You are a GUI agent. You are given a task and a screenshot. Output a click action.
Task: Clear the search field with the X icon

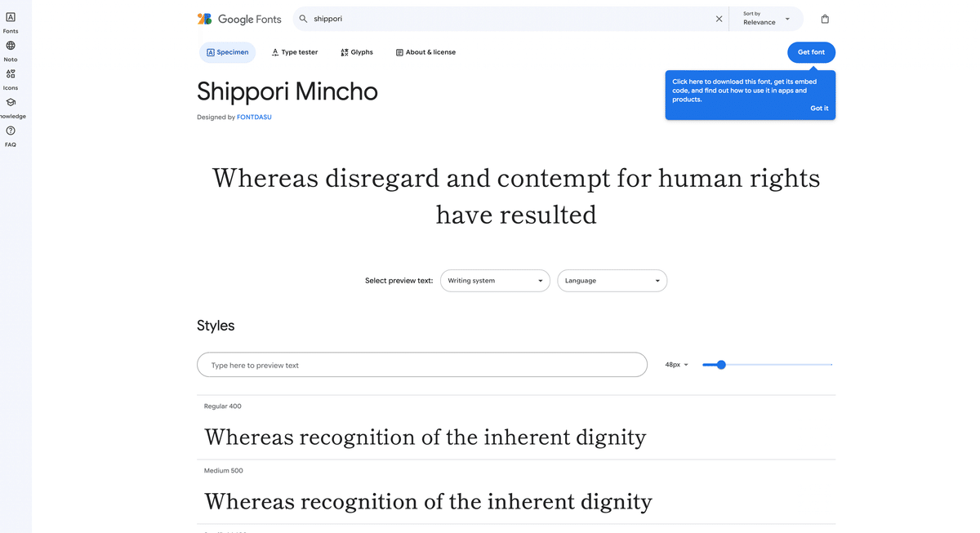tap(719, 19)
